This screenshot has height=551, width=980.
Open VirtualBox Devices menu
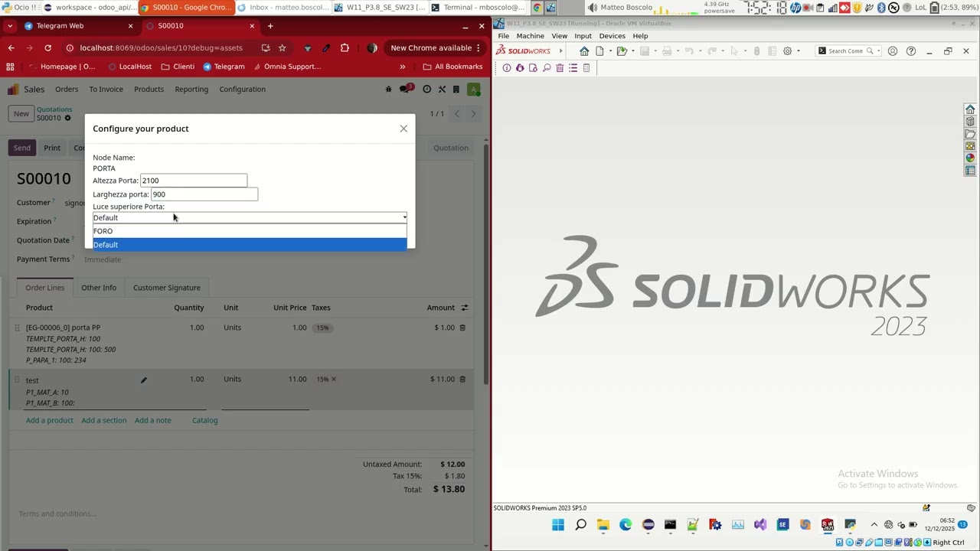[612, 36]
